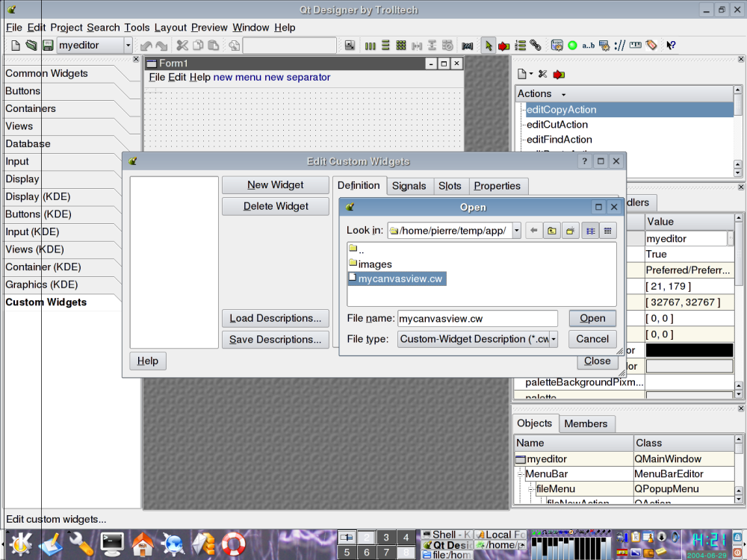Open the myeditor form dropdown in toolbar
Viewport: 747px width, 560px height.
coord(128,46)
